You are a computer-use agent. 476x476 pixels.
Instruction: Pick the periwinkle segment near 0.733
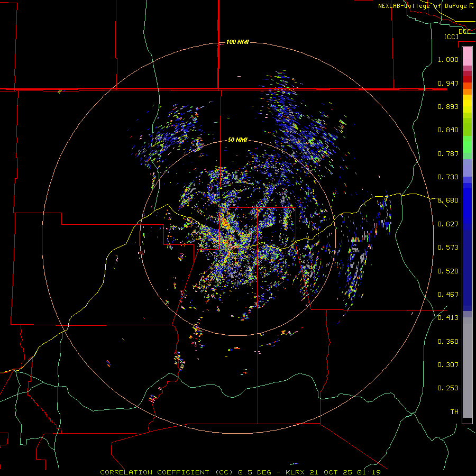point(467,168)
